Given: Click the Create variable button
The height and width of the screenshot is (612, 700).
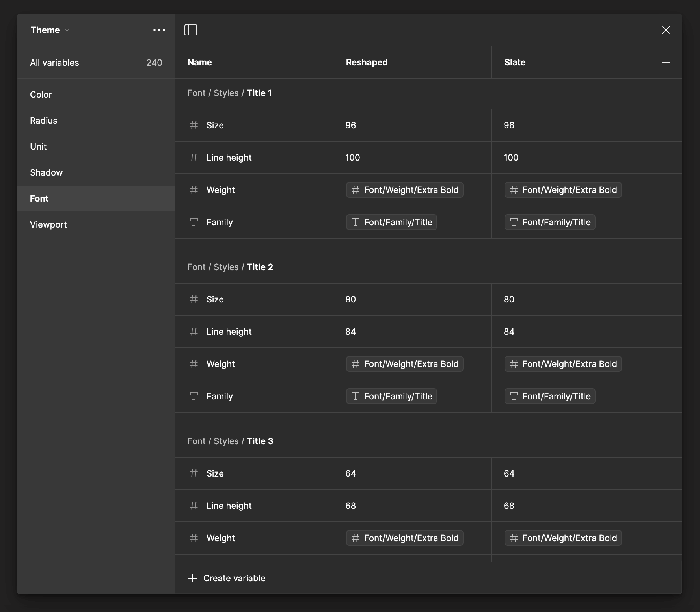Looking at the screenshot, I should point(227,578).
